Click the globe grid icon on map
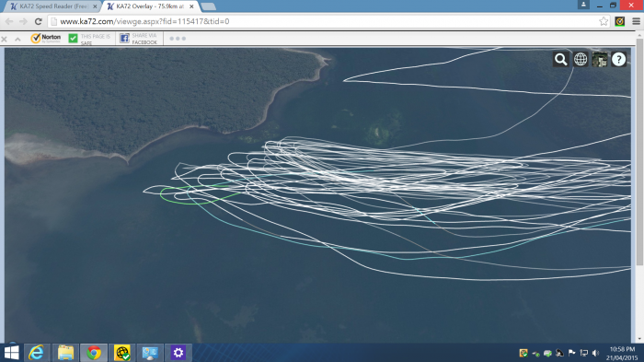 pos(581,60)
